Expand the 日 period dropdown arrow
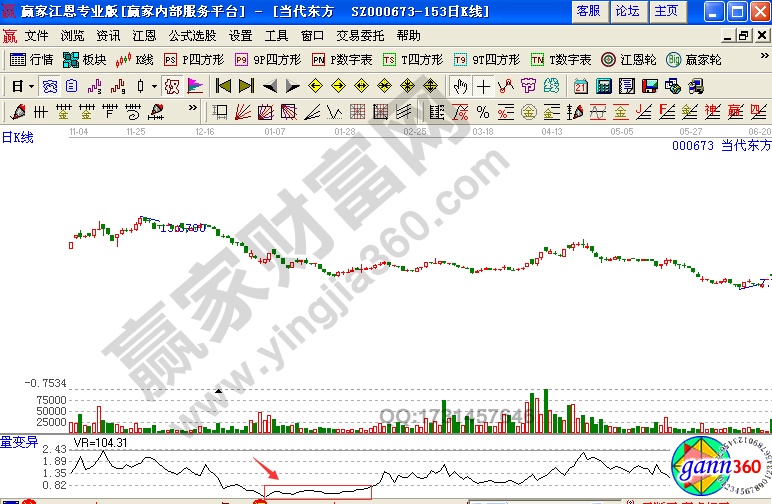The height and width of the screenshot is (504, 772). (32, 86)
